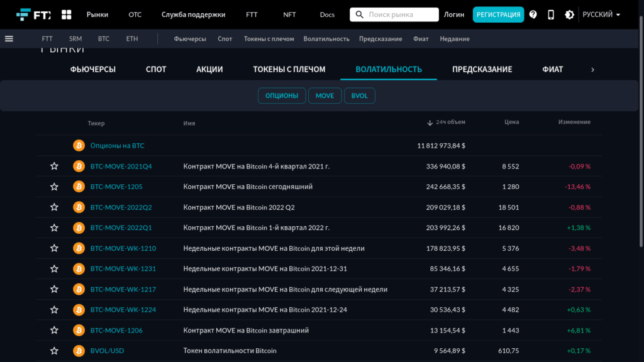Click Bitcoin icon beside BVOL/USD
Viewport: 644px width, 362px height.
[x=79, y=351]
